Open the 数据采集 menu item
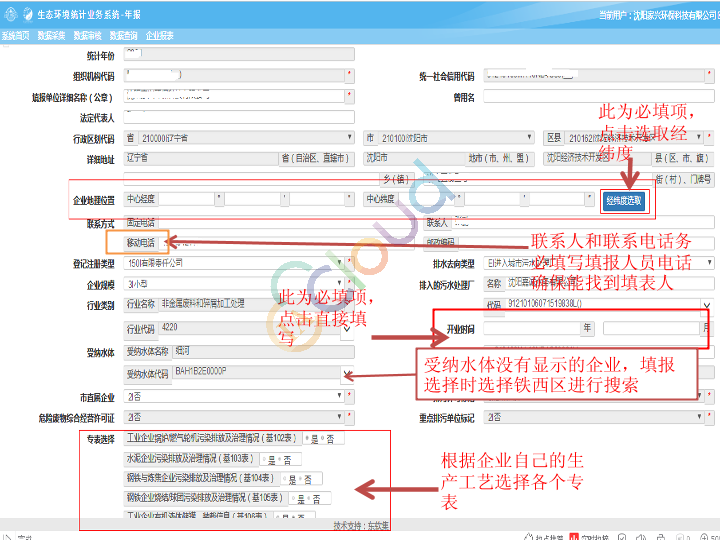Screen dimensions: 720x540 51,34
